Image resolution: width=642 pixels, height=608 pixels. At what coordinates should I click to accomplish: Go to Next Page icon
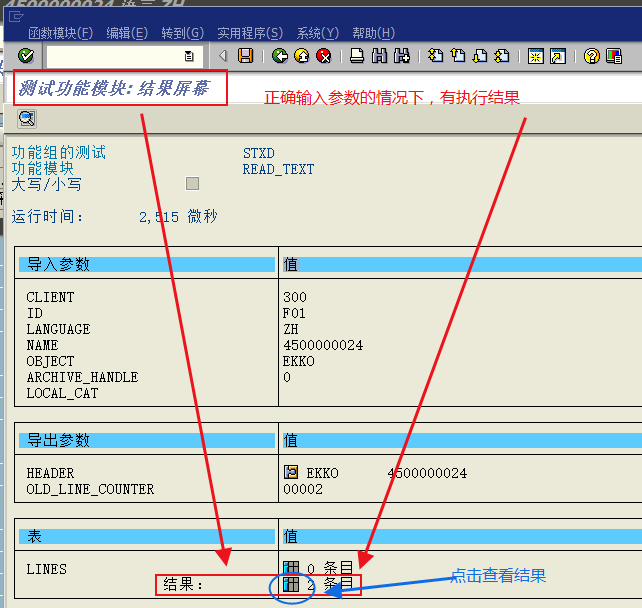[480, 56]
